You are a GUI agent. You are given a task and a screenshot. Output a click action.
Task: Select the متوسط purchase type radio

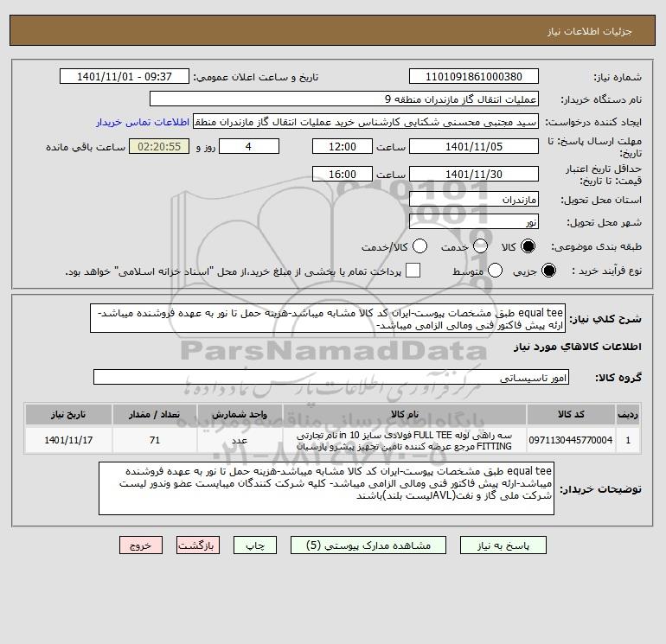point(496,271)
